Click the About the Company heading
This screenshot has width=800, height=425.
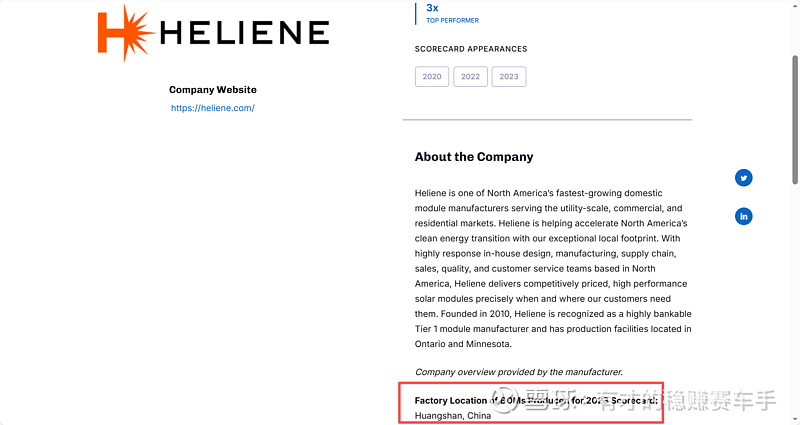pyautogui.click(x=474, y=157)
